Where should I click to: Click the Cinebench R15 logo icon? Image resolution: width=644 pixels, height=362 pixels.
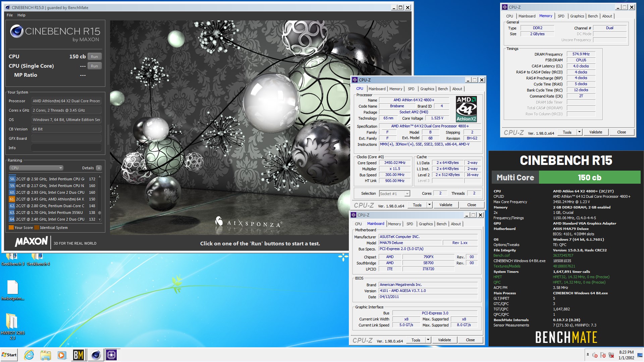pos(16,32)
